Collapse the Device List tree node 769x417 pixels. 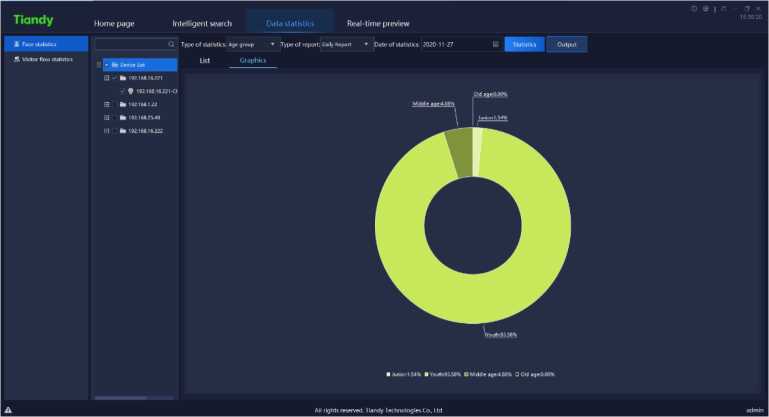coord(107,64)
